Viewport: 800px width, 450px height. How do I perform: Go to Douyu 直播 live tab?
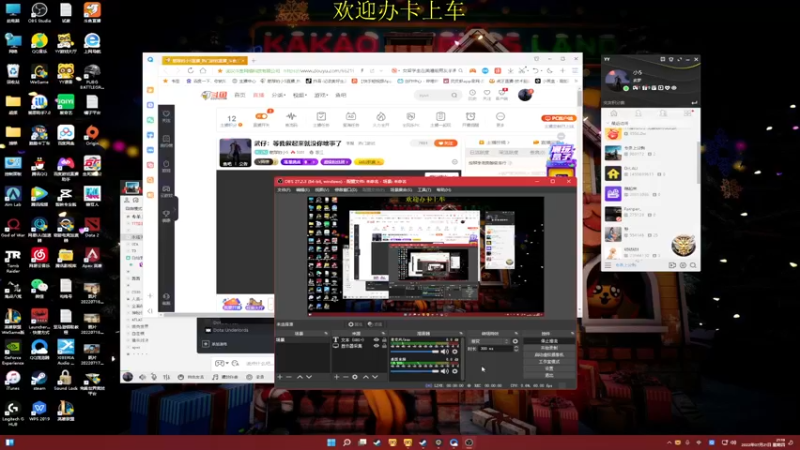tap(259, 95)
